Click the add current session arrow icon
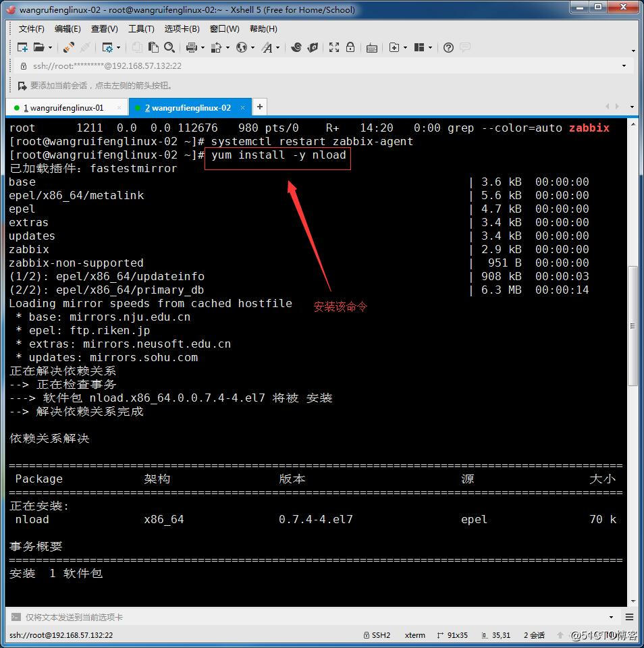The width and height of the screenshot is (644, 648). [x=22, y=86]
